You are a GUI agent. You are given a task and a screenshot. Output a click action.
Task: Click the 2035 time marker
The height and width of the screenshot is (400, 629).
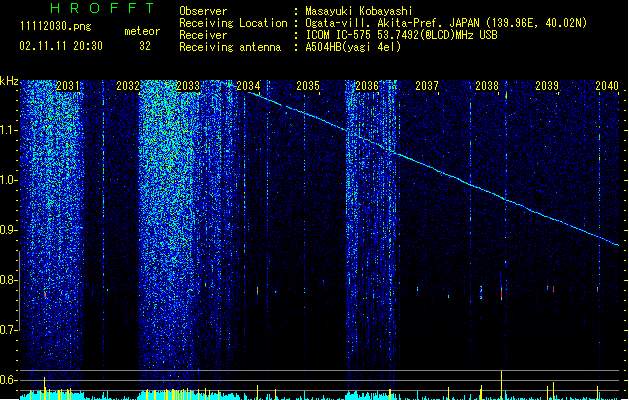pyautogui.click(x=308, y=86)
